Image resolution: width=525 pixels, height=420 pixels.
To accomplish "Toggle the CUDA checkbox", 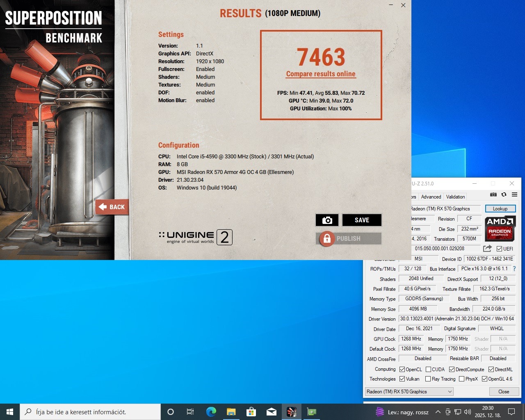I will (x=428, y=370).
